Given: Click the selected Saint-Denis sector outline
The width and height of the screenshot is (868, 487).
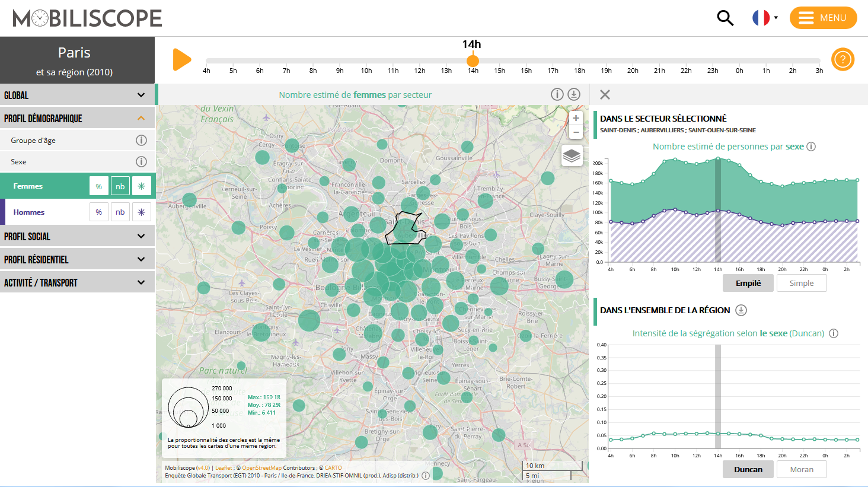Looking at the screenshot, I should click(405, 228).
